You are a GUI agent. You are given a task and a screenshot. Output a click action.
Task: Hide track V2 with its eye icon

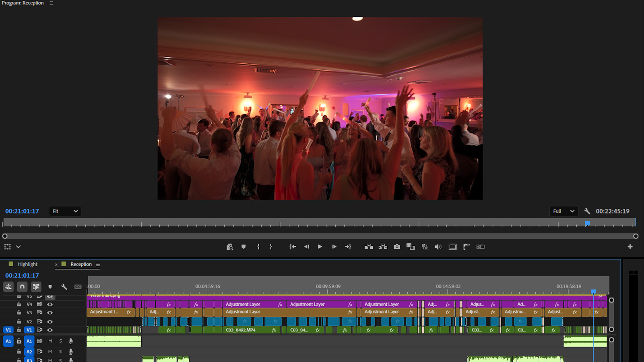pos(50,322)
